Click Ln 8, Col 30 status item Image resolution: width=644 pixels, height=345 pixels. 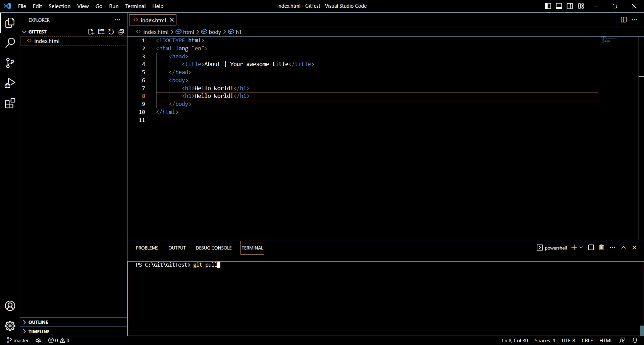click(x=515, y=340)
